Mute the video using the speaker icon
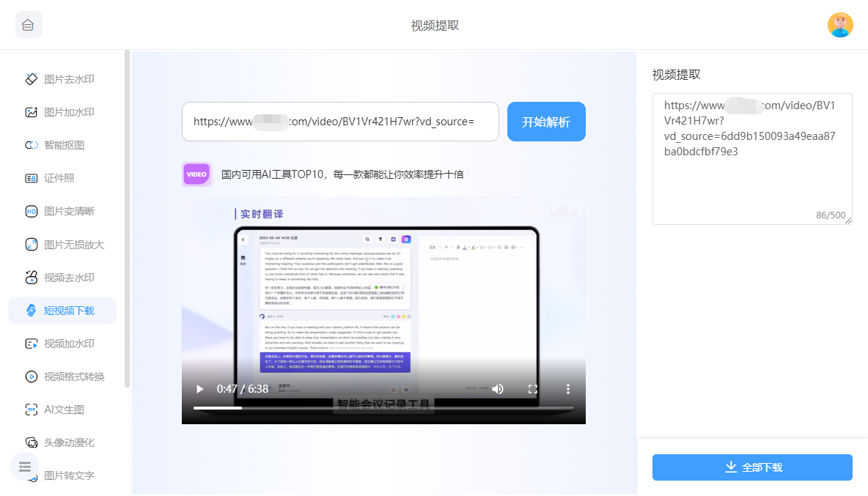This screenshot has width=868, height=496. click(498, 389)
